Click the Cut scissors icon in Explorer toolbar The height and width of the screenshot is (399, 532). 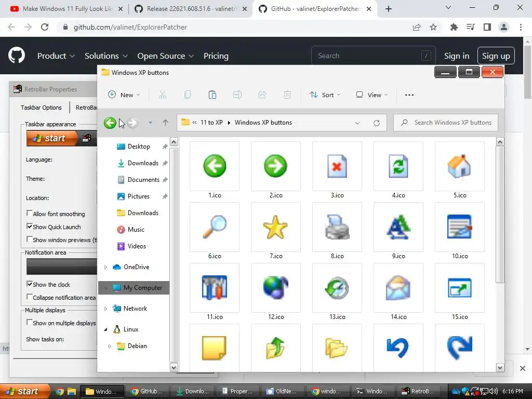click(163, 95)
